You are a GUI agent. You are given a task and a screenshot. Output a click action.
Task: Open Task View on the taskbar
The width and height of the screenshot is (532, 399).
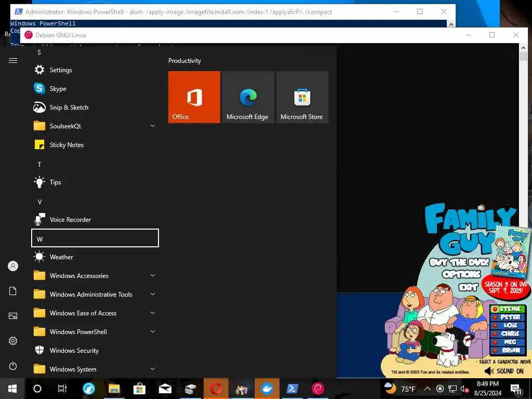point(62,389)
